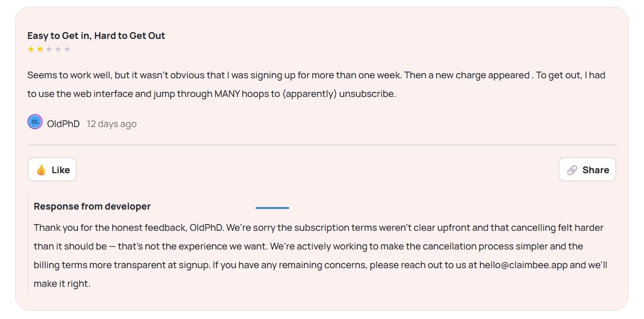The width and height of the screenshot is (644, 319).
Task: Click the "12 days ago" timestamp
Action: (x=112, y=124)
